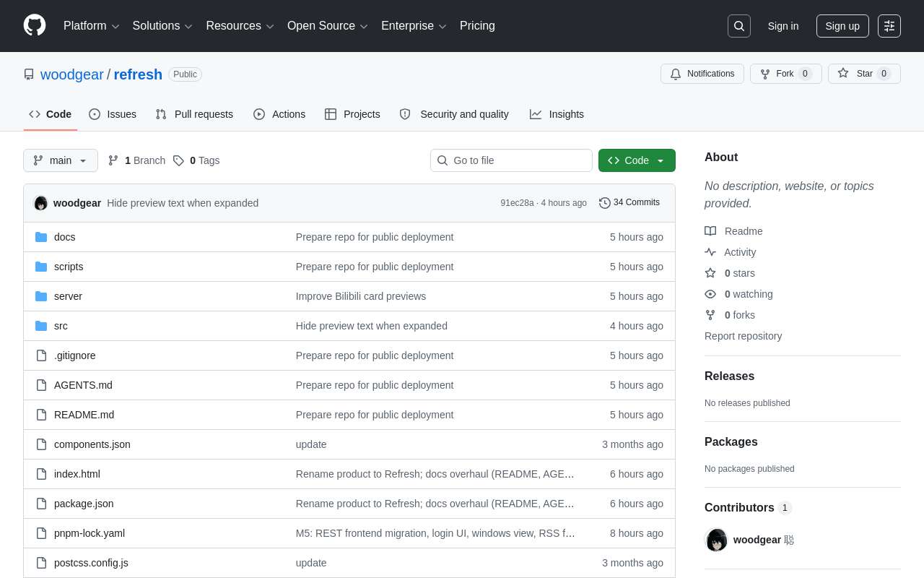
Task: Click the Report repository link
Action: (x=743, y=336)
